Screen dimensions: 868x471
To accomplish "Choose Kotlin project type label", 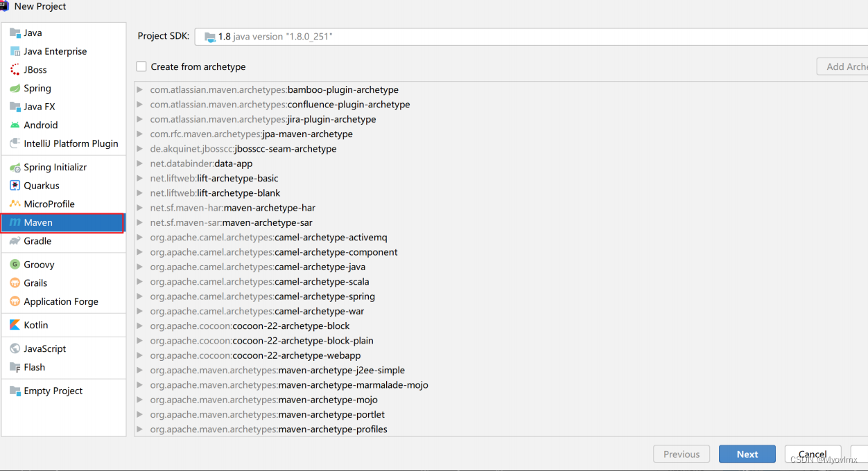I will point(36,325).
